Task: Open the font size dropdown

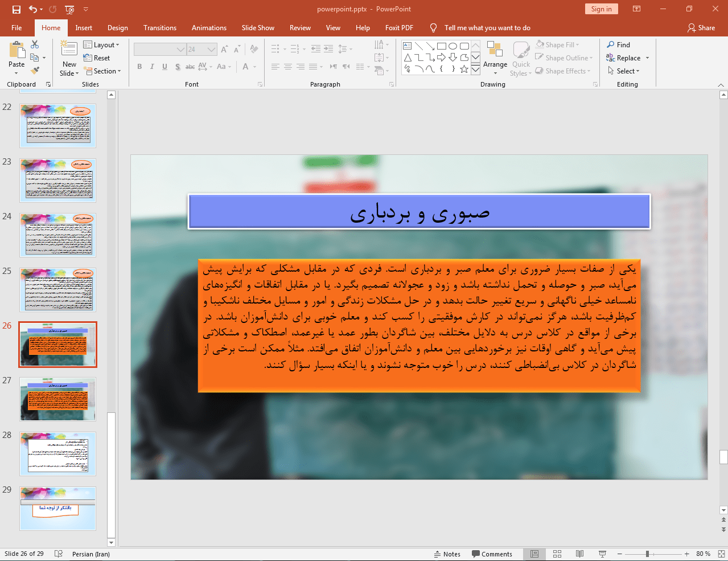Action: 212,50
